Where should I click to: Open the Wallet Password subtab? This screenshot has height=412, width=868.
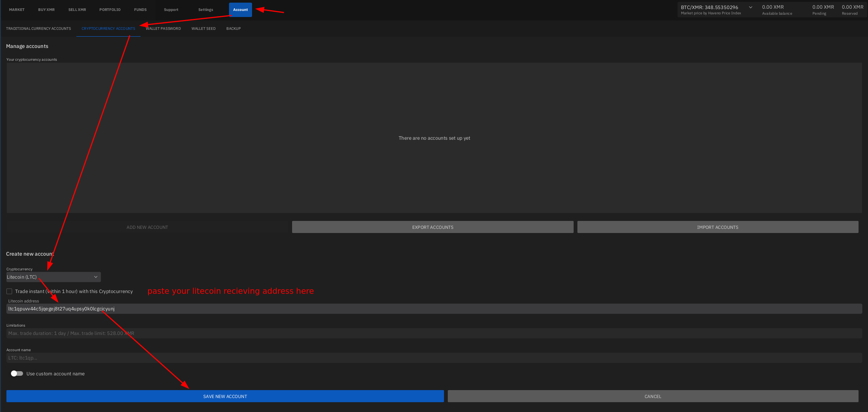click(x=163, y=29)
